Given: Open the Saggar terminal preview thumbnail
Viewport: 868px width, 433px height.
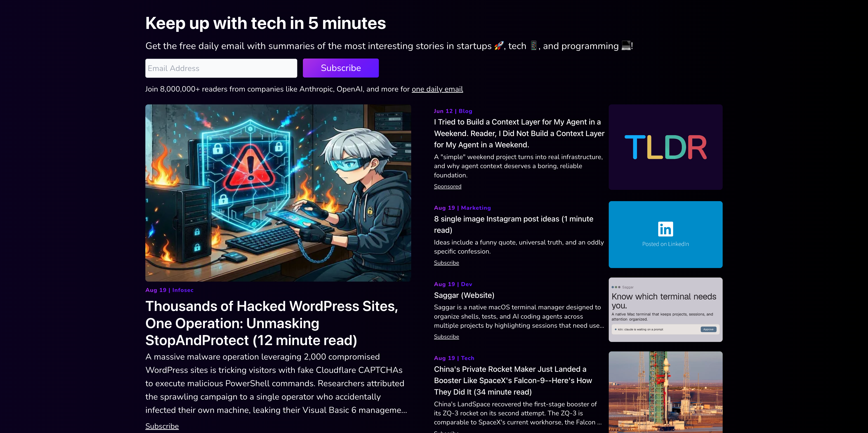Looking at the screenshot, I should [x=665, y=310].
